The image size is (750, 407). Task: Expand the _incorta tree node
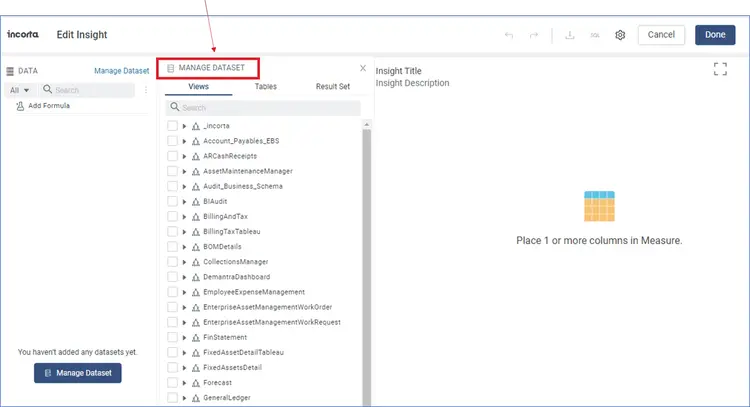click(x=184, y=126)
